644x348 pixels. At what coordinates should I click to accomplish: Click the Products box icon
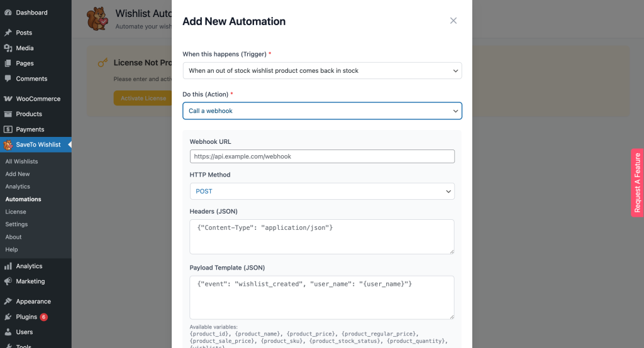[x=8, y=114]
